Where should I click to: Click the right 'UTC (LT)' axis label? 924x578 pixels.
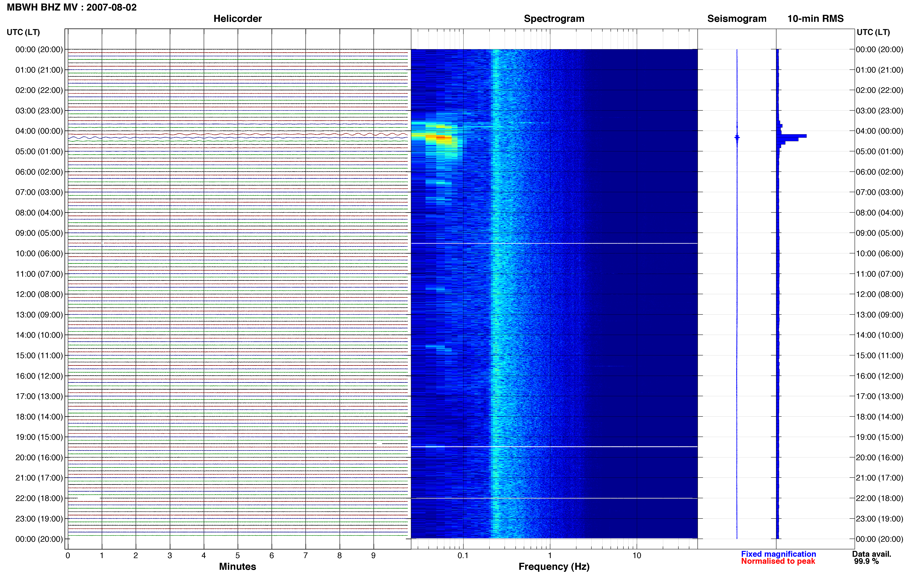point(873,32)
